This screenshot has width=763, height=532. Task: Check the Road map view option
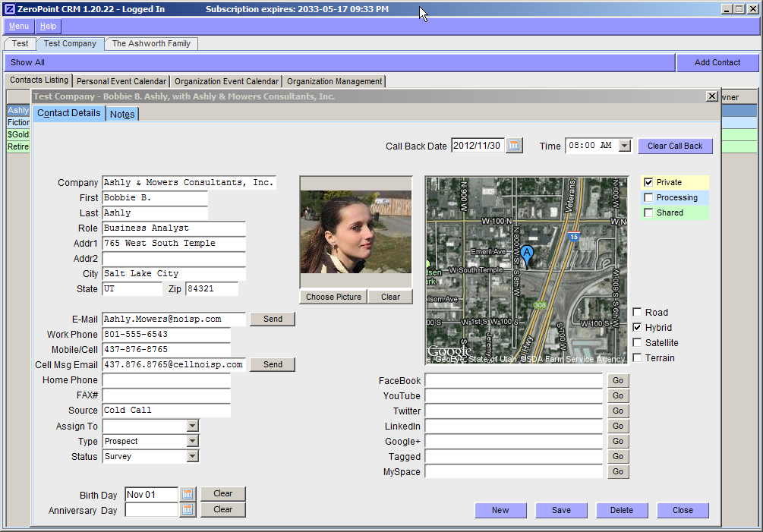[x=637, y=312]
